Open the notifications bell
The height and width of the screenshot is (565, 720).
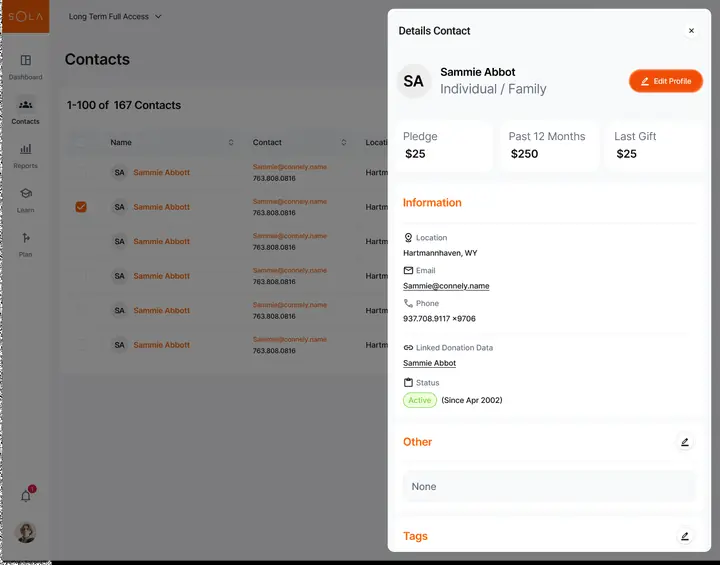[x=26, y=496]
